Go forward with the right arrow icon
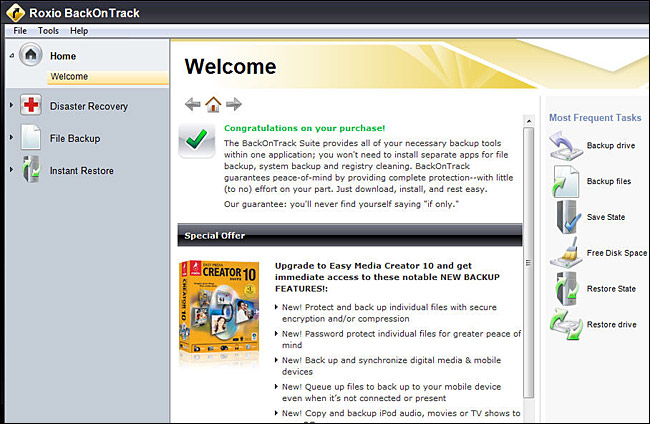The width and height of the screenshot is (650, 424). pos(234,104)
